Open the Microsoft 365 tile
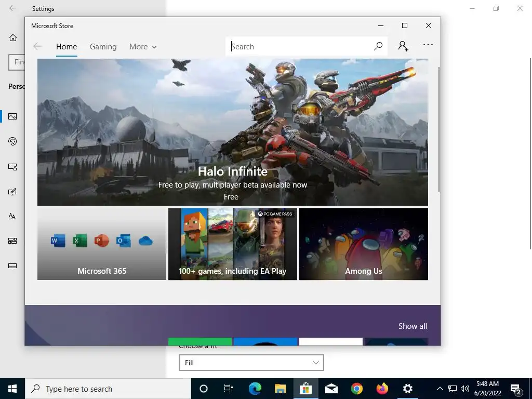Viewport: 532px width, 399px height. (x=102, y=244)
